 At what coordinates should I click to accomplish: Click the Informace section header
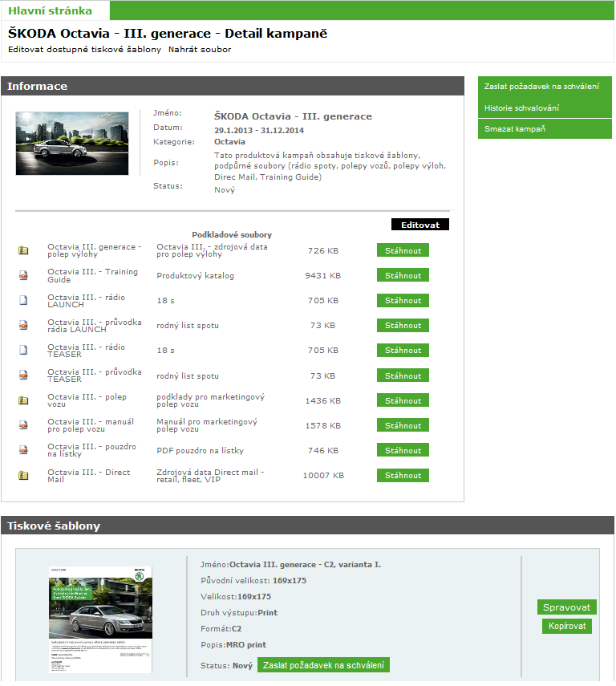coord(233,86)
